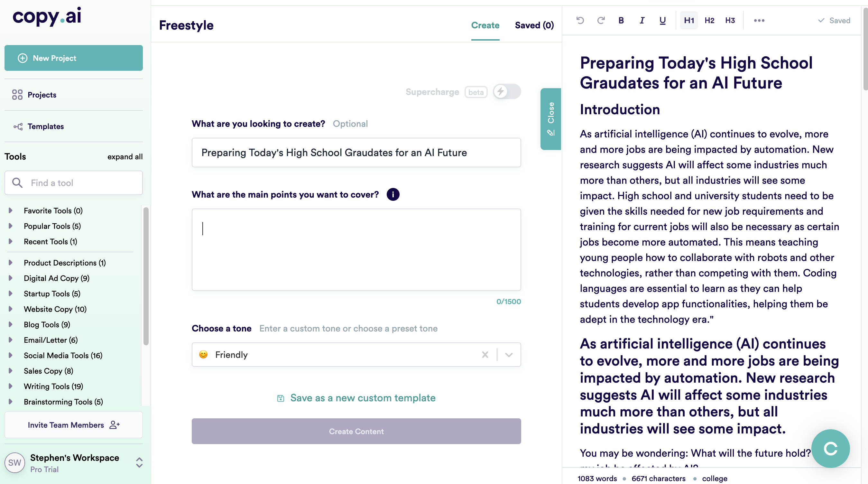This screenshot has width=868, height=484.
Task: Expand the Writing Tools (19) category
Action: click(53, 386)
